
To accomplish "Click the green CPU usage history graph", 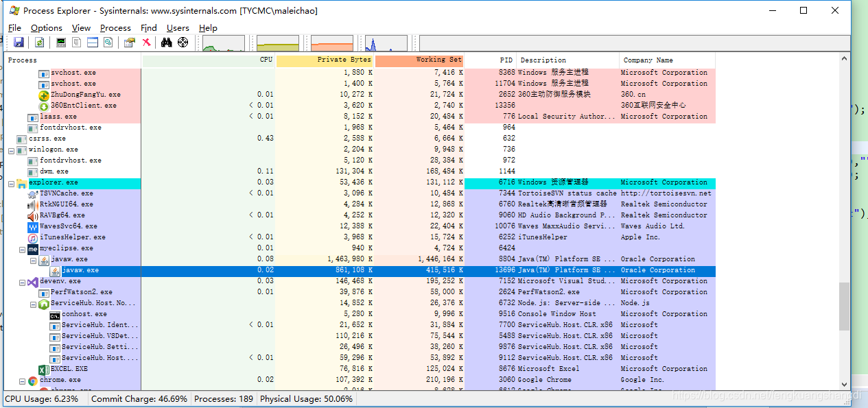I will (223, 43).
